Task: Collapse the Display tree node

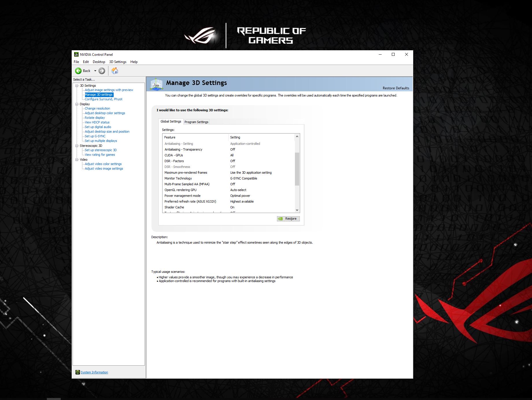Action: click(x=77, y=104)
